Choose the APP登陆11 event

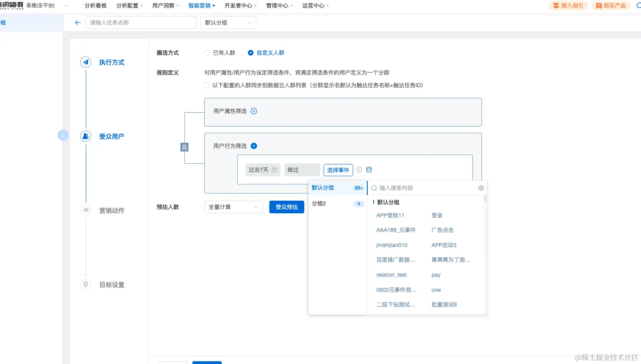click(390, 215)
